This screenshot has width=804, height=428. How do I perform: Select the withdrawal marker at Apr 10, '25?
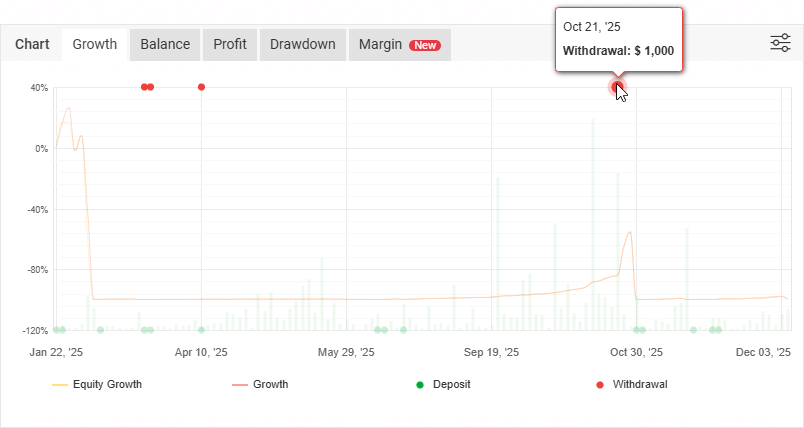[201, 87]
